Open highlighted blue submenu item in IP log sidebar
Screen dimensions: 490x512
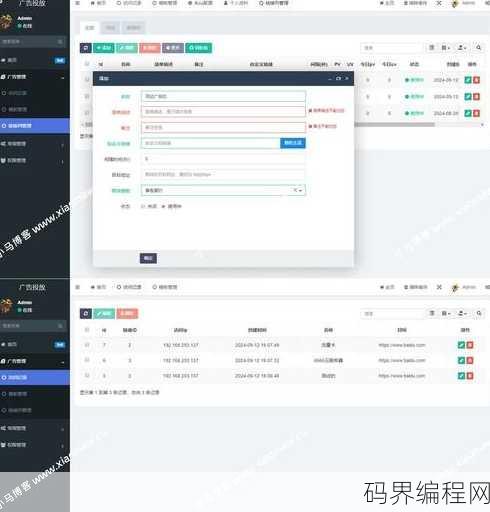pos(35,378)
